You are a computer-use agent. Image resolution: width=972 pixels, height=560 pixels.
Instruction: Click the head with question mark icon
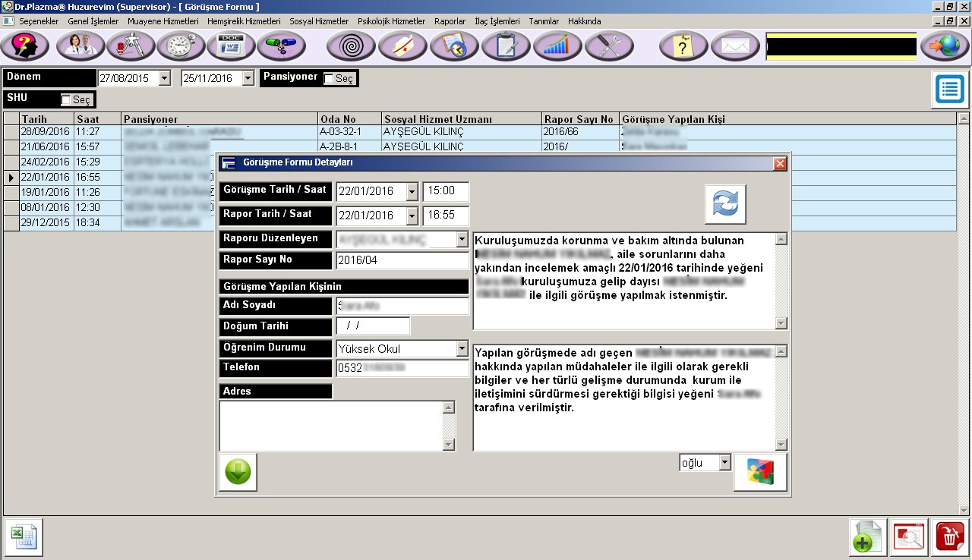26,46
